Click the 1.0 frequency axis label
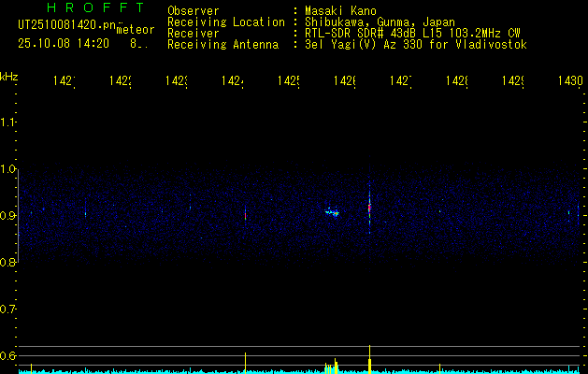588x374 pixels. click(x=7, y=169)
